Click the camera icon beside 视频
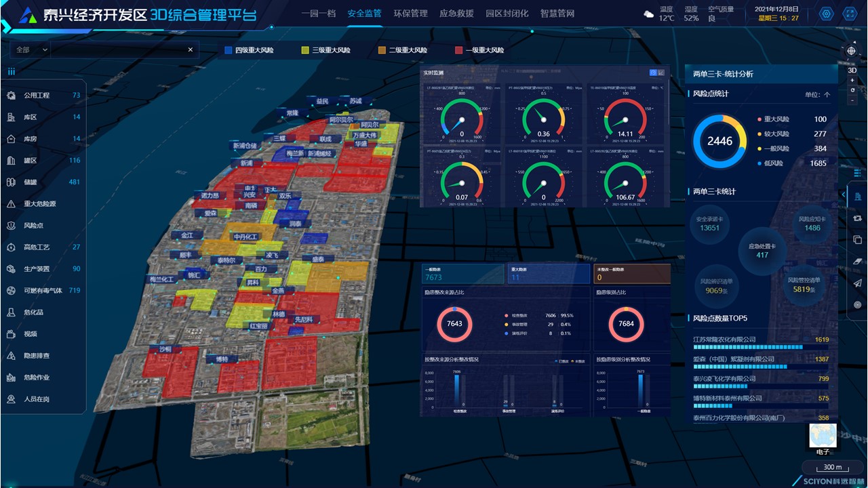This screenshot has width=868, height=488. click(x=11, y=334)
